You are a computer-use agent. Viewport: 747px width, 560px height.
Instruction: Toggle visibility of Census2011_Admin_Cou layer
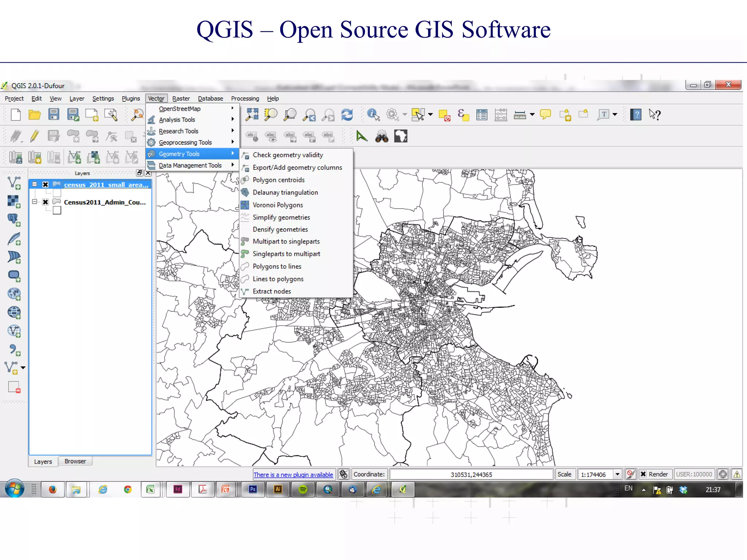click(x=45, y=202)
